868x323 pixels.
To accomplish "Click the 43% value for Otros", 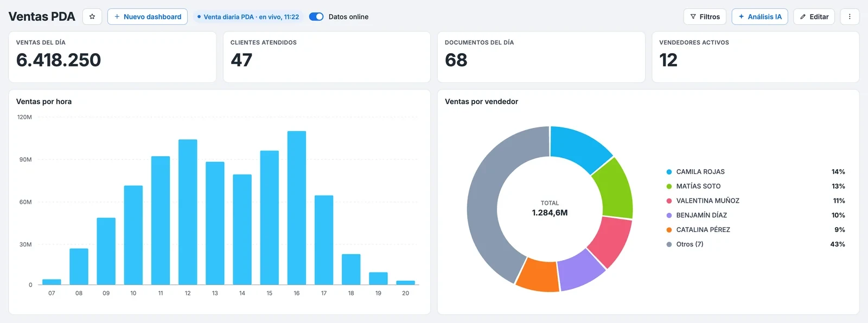I will pos(838,244).
